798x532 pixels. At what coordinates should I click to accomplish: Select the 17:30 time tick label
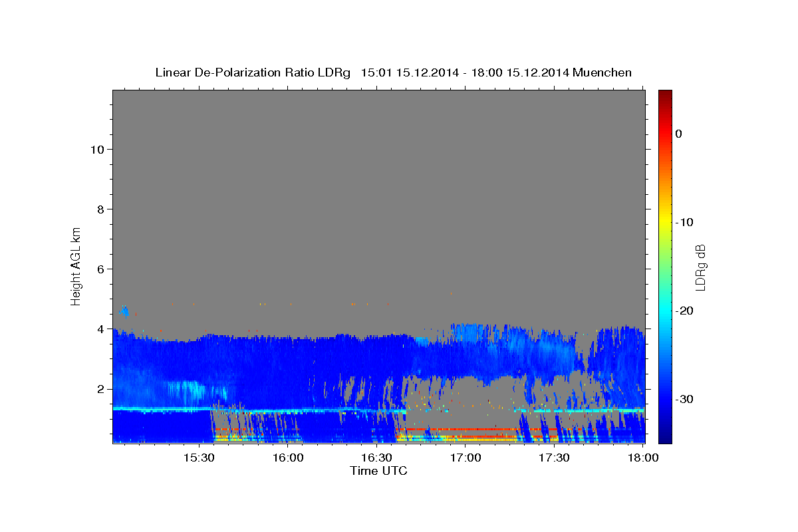click(x=554, y=458)
